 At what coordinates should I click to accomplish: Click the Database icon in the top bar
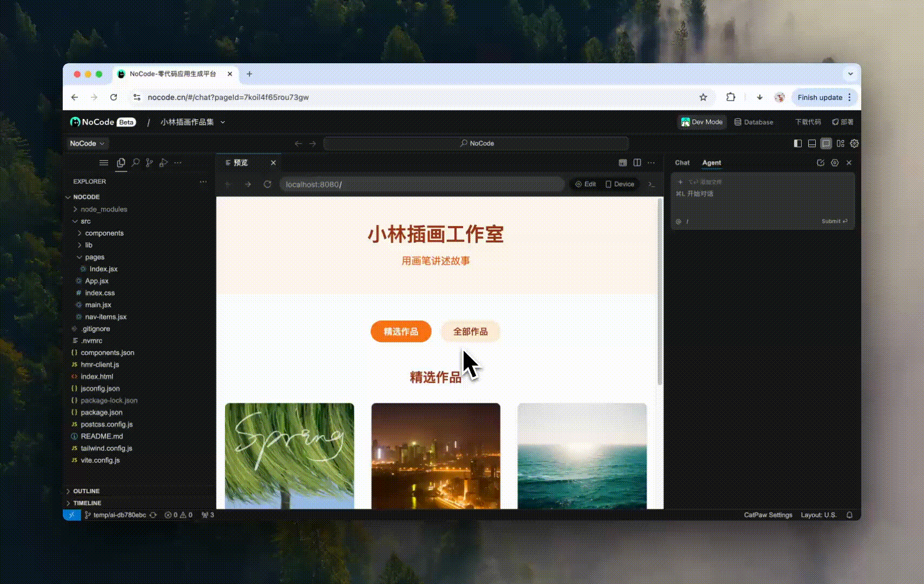738,122
